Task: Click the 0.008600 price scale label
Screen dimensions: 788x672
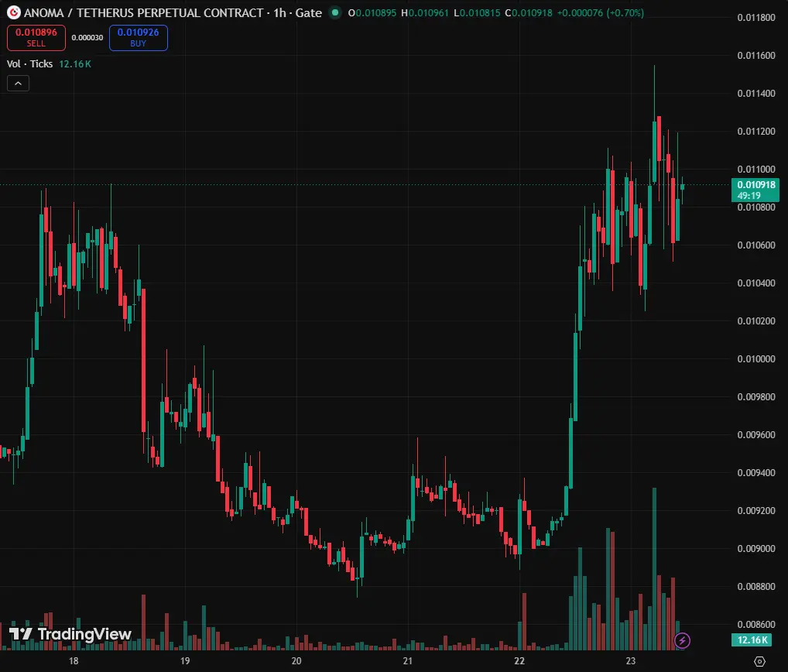Action: pyautogui.click(x=755, y=624)
